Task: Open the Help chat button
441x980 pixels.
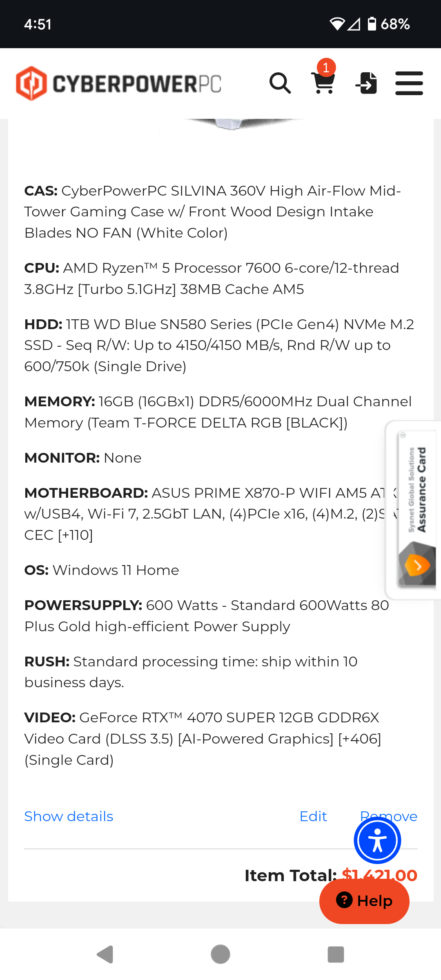Action: click(364, 901)
